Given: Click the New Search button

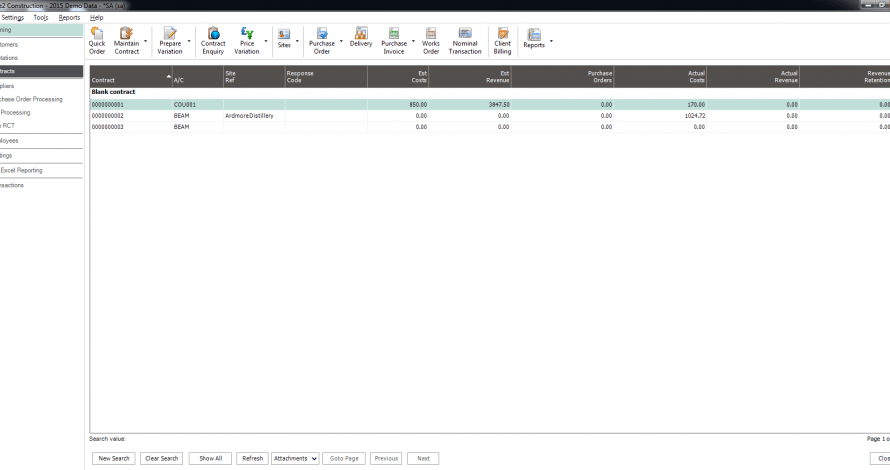Looking at the screenshot, I should 114,459.
